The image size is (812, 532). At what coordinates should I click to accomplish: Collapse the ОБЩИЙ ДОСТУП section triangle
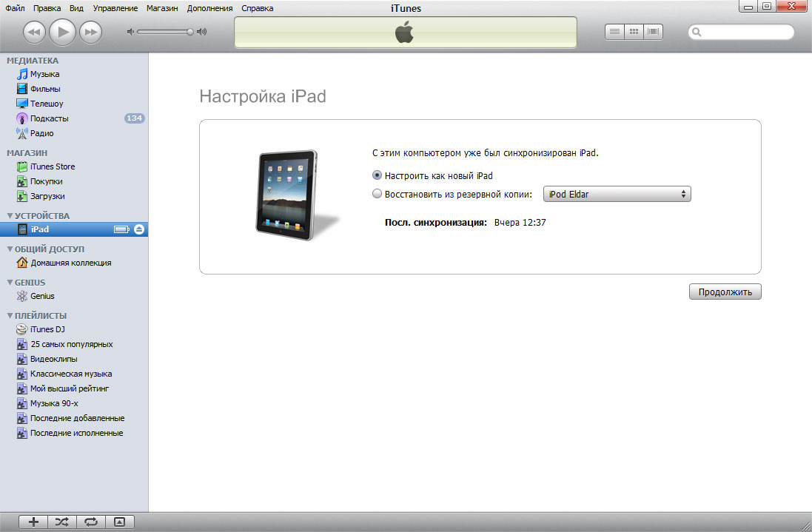click(10, 249)
